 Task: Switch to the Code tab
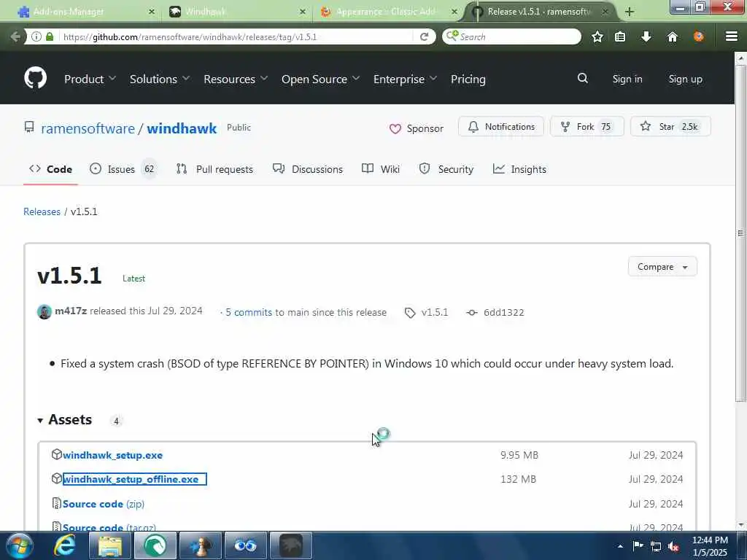[50, 169]
